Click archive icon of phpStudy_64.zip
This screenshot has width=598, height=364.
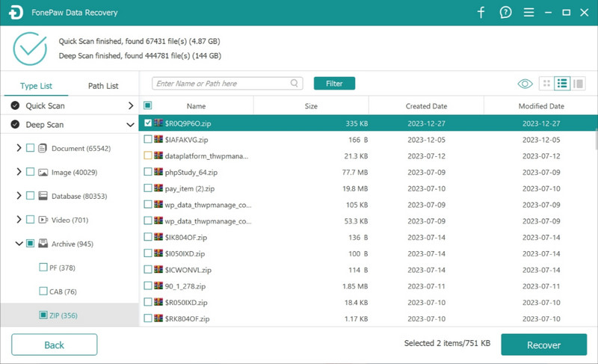[x=158, y=172]
